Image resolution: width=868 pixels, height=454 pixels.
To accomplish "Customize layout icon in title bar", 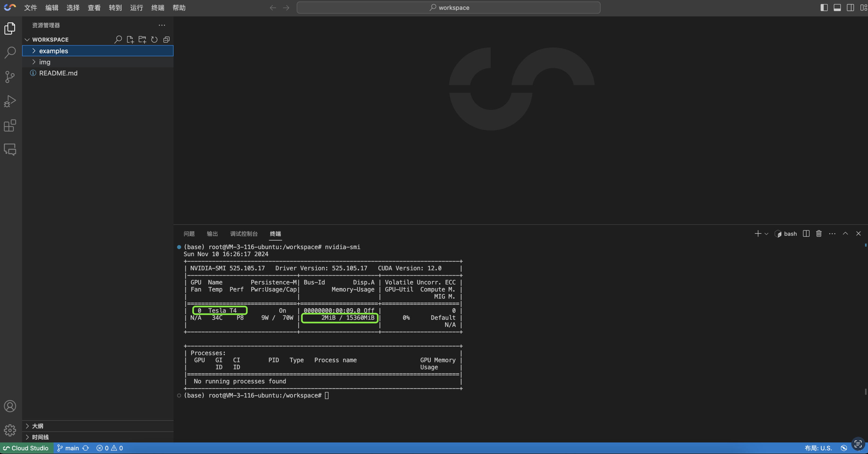I will click(863, 8).
